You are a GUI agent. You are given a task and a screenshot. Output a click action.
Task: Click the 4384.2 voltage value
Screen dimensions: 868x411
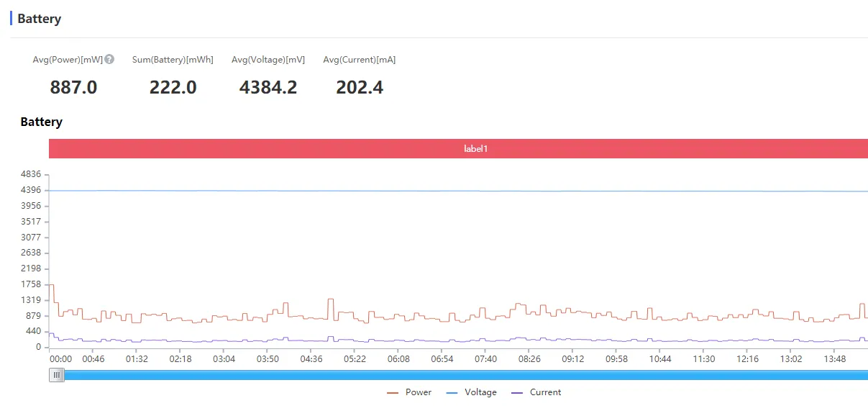[x=268, y=88]
